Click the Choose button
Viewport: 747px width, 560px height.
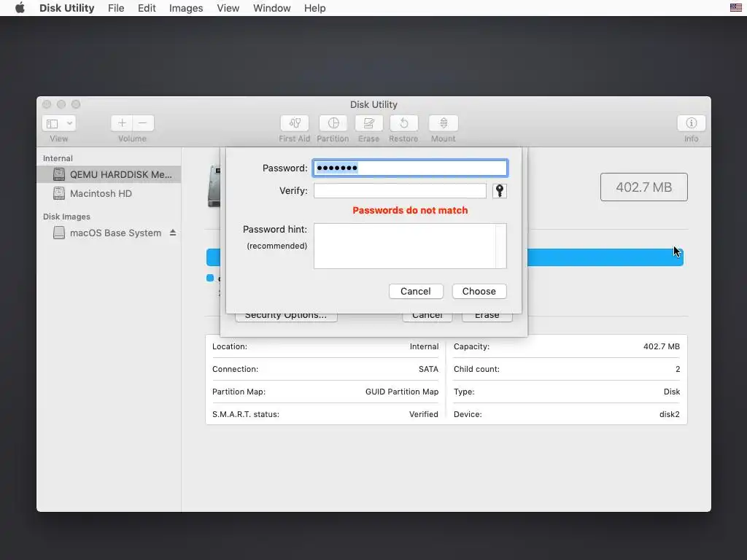point(479,292)
